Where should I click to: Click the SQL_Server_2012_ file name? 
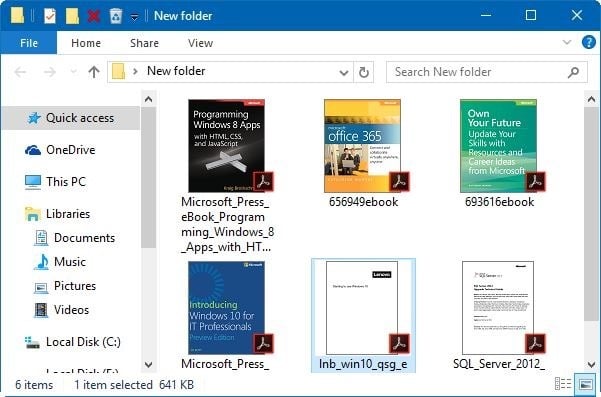499,364
